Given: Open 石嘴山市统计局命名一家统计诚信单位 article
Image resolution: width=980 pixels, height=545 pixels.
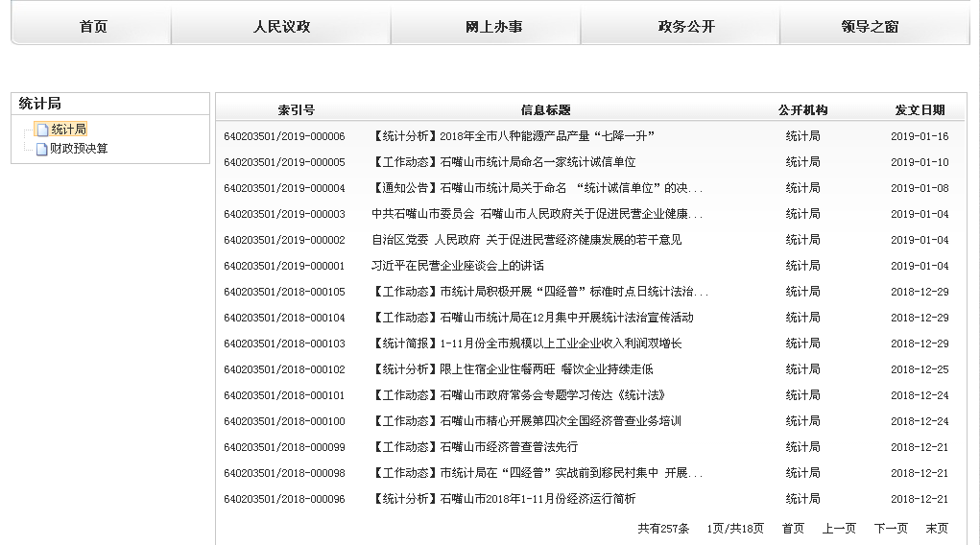Looking at the screenshot, I should click(x=503, y=162).
